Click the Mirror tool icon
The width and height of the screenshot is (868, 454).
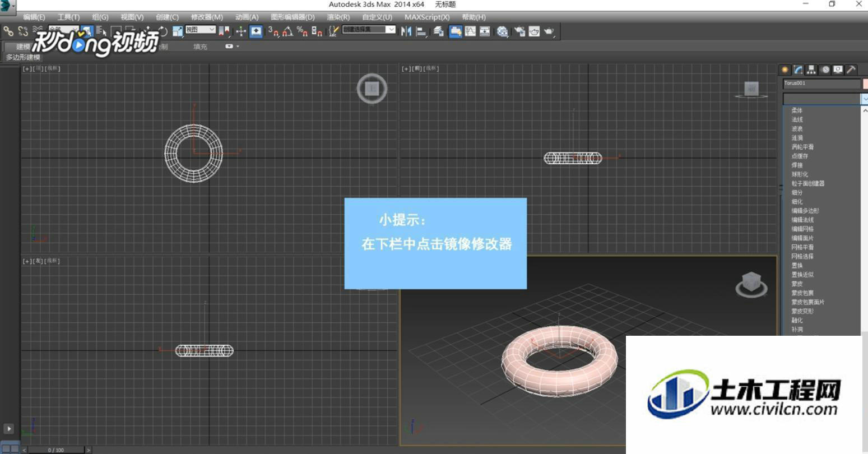pos(406,31)
